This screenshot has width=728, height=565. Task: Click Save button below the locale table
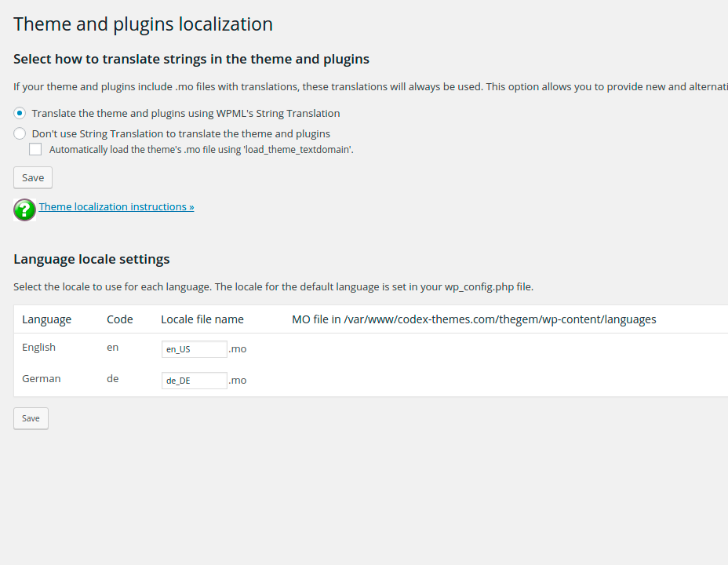click(x=31, y=418)
